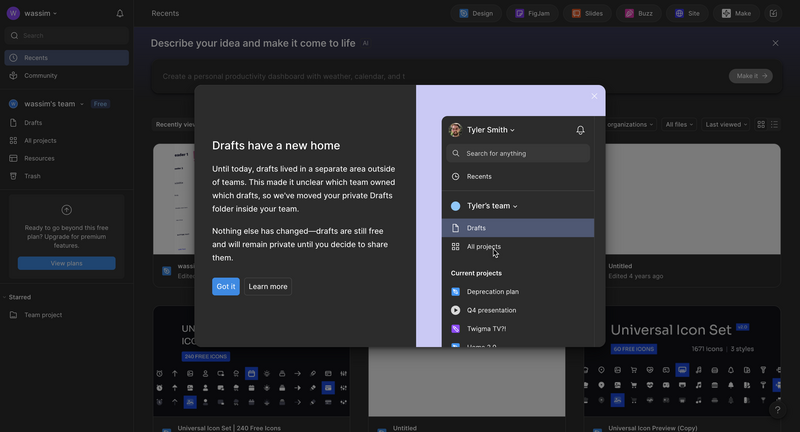Click Got it in the Drafts dialog
The image size is (800, 432).
point(226,286)
